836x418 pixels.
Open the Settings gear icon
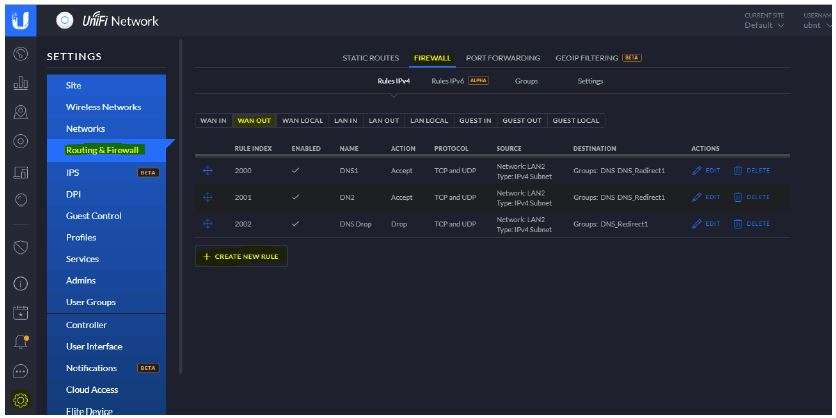pos(21,400)
